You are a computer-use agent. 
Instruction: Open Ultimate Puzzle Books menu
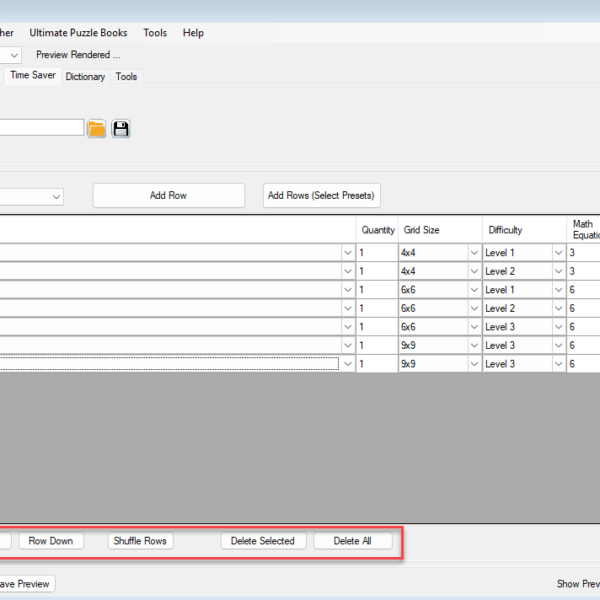[x=78, y=33]
